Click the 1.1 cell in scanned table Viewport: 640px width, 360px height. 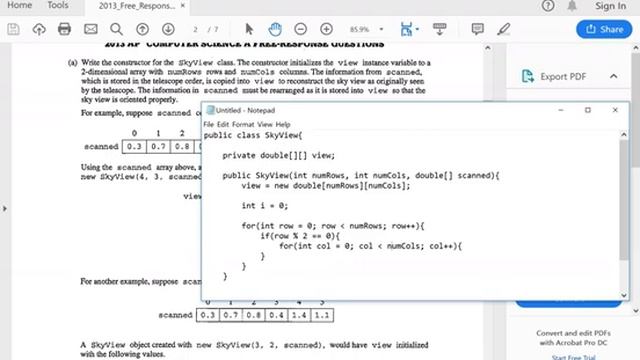tap(322, 315)
